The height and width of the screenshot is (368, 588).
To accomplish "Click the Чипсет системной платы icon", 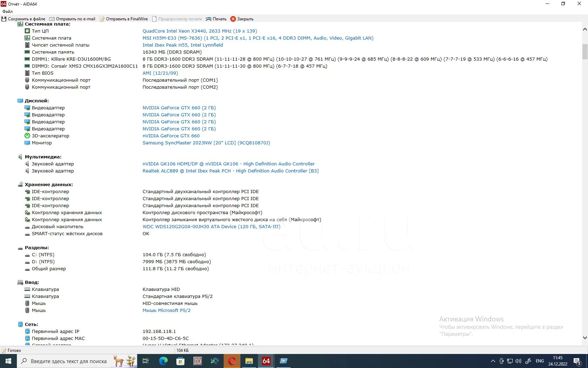I will (27, 45).
